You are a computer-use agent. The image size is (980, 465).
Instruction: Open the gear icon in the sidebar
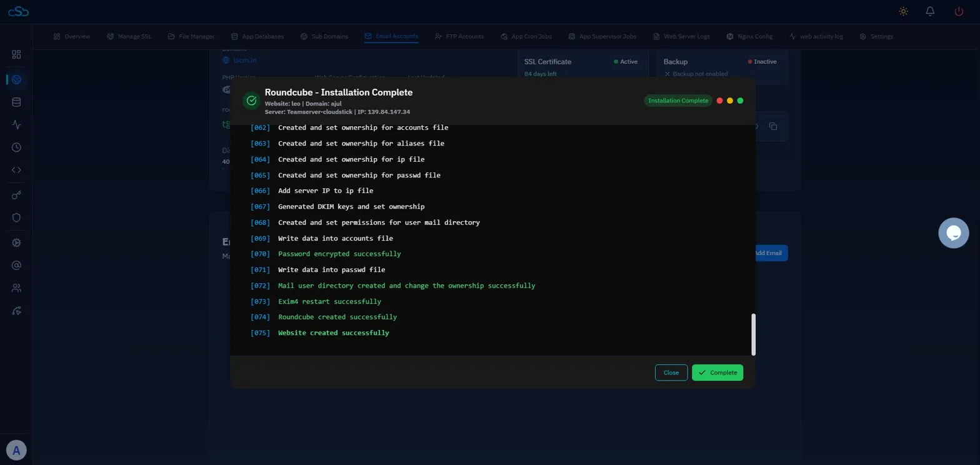click(16, 242)
